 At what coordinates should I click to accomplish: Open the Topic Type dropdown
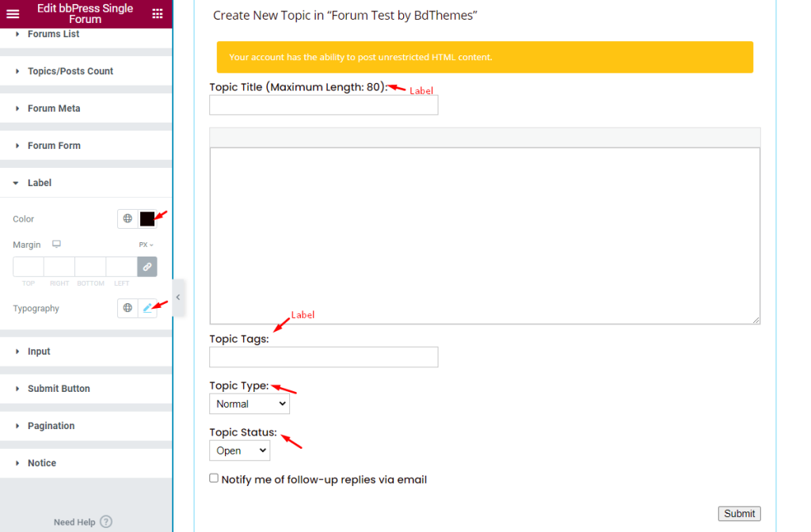(x=249, y=404)
